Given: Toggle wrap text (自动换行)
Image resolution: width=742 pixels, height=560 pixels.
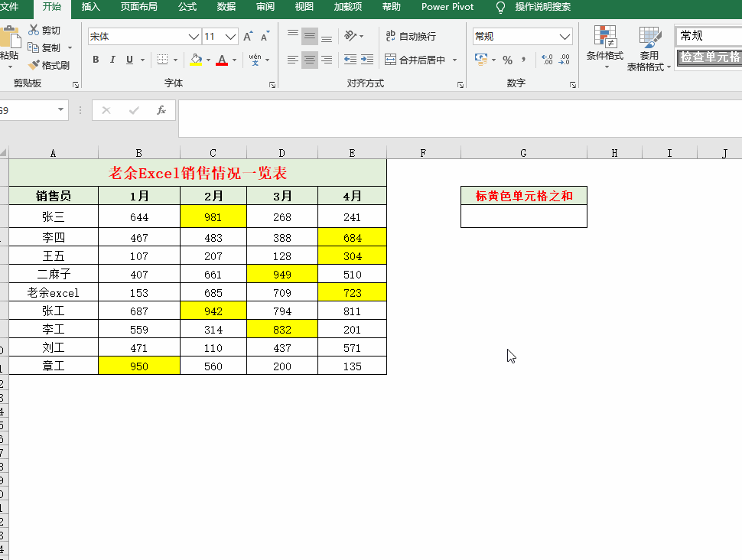Looking at the screenshot, I should point(410,36).
